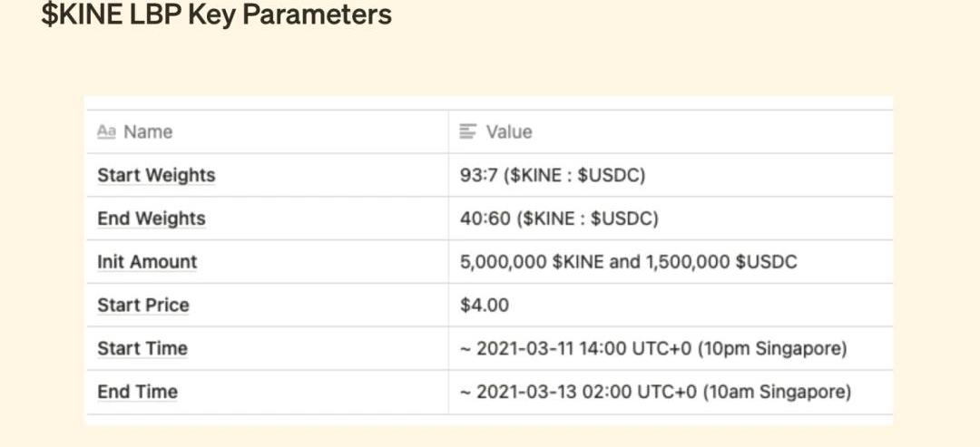
Task: Open the Value column header
Action: (x=509, y=132)
